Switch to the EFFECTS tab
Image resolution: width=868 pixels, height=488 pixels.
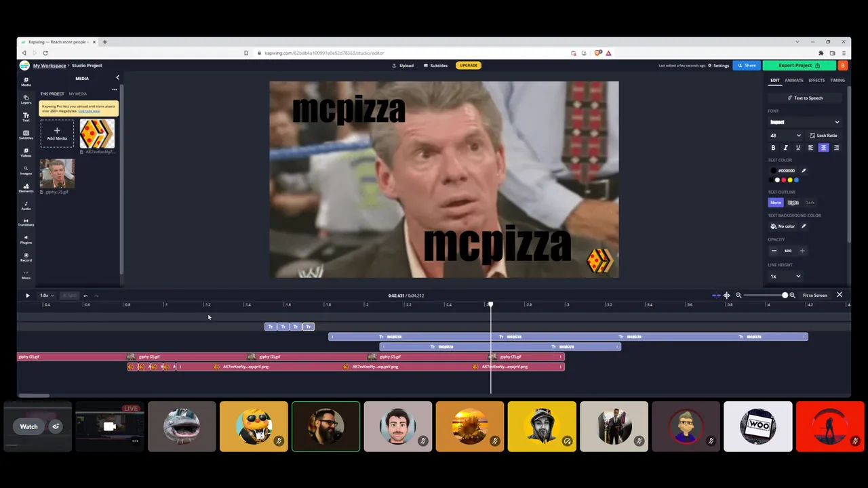816,80
